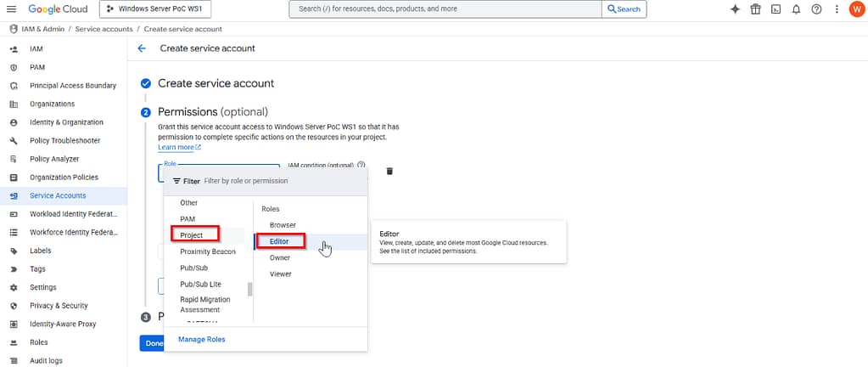Focus the top search resources box
The height and width of the screenshot is (367, 868).
click(x=445, y=8)
